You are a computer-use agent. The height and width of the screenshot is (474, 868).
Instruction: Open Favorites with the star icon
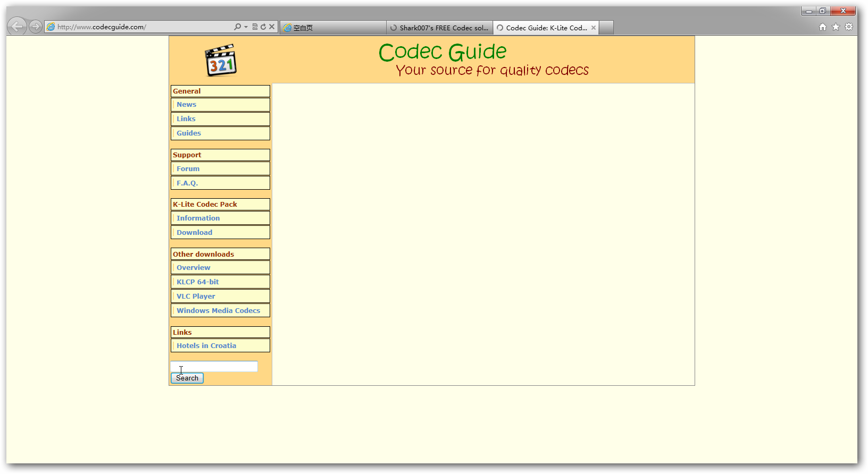pos(836,27)
